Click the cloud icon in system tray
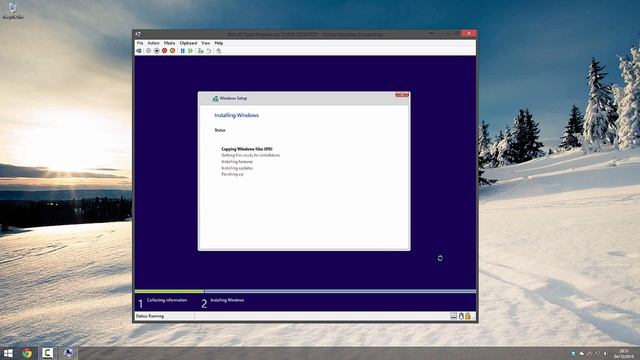 point(582,353)
